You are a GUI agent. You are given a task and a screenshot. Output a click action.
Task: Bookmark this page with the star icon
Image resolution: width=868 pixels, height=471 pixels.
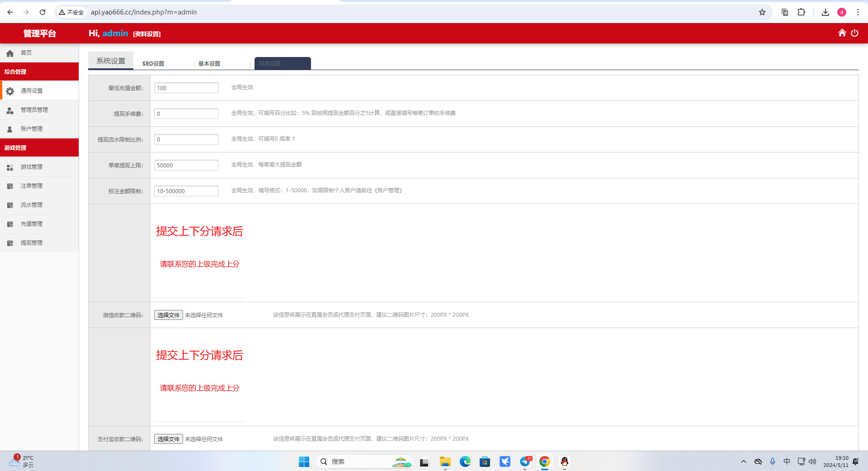pos(763,12)
